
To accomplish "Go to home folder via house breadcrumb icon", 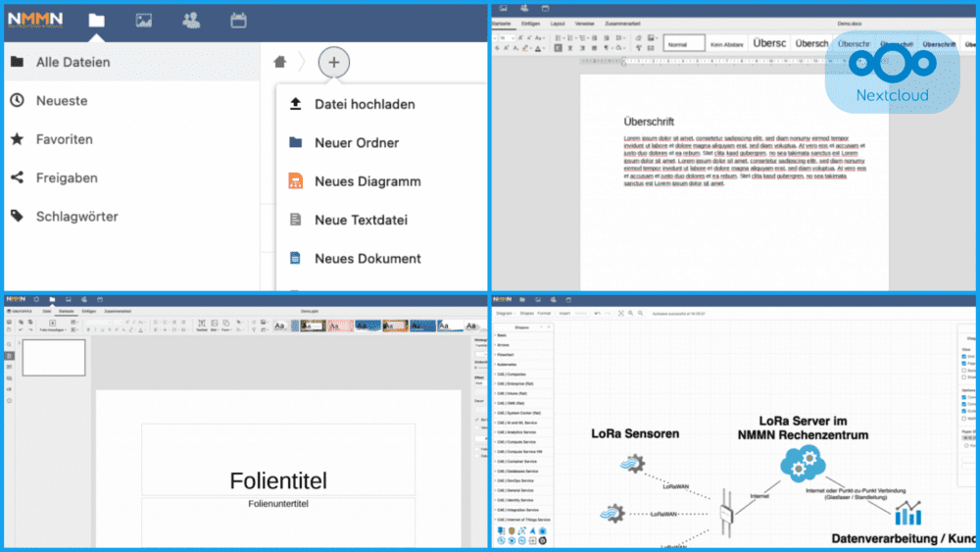I will pyautogui.click(x=280, y=61).
